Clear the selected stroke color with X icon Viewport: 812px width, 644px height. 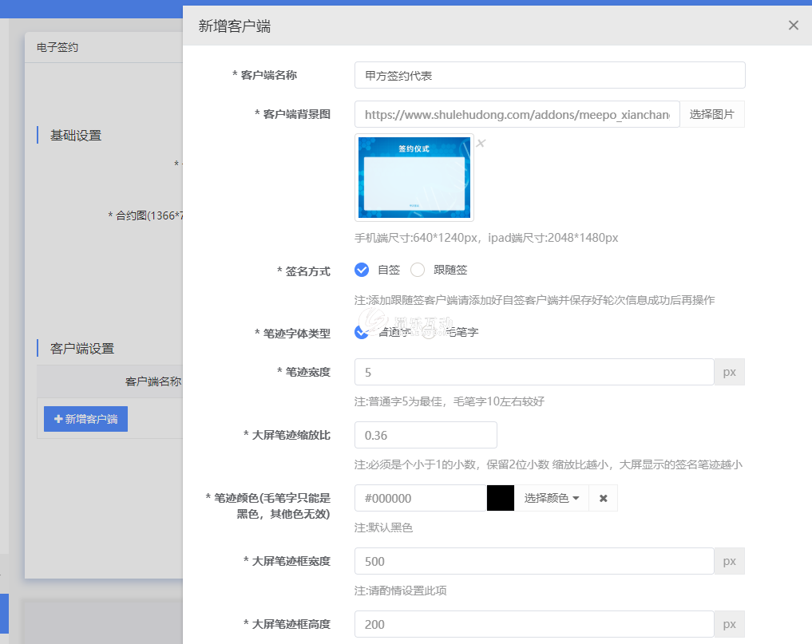(603, 498)
